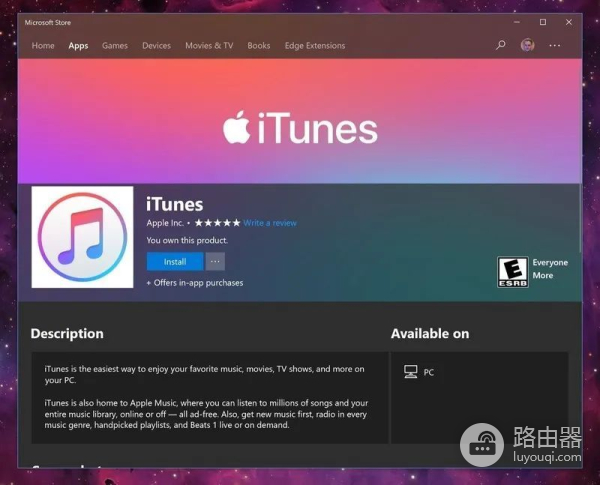
Task: Click the Description heading
Action: tap(67, 333)
